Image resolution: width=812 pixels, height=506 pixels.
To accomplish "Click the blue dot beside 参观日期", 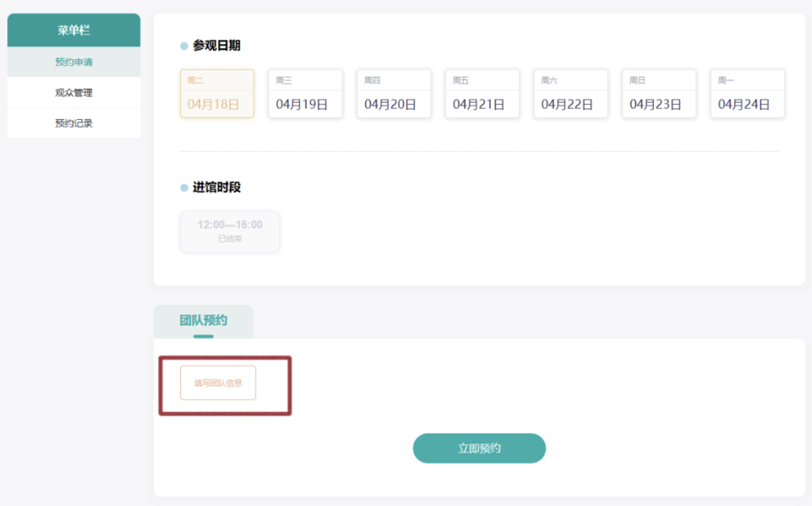I will tap(184, 46).
